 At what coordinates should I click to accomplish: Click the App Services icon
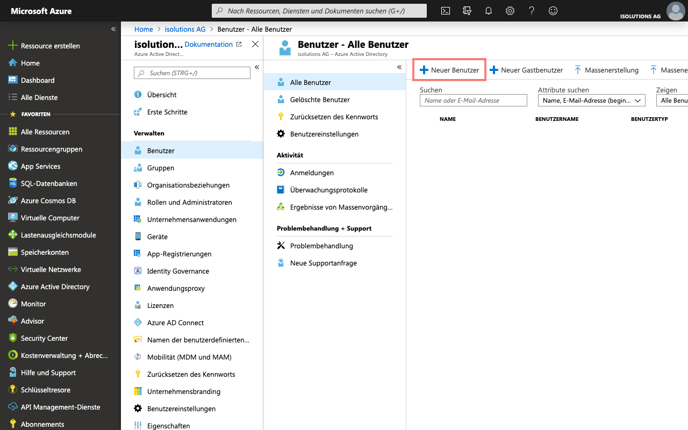tap(13, 166)
